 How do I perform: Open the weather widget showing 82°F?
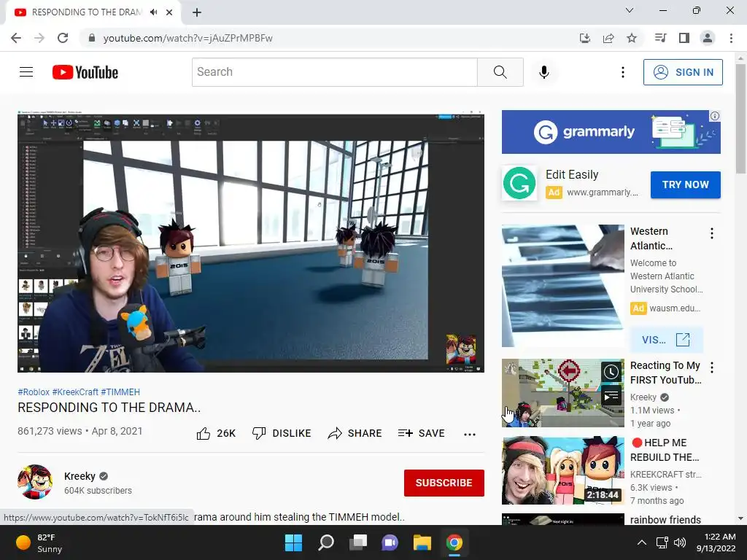(39, 542)
